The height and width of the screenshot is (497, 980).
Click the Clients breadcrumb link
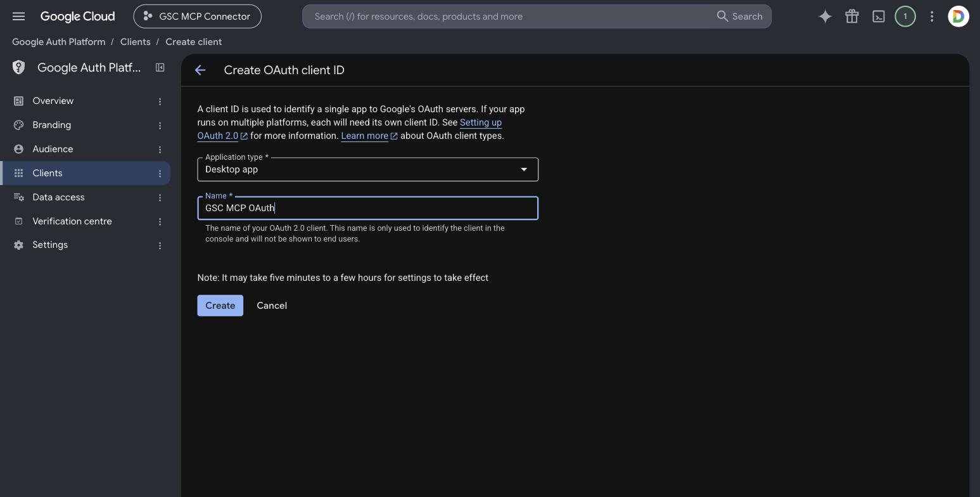[x=136, y=42]
